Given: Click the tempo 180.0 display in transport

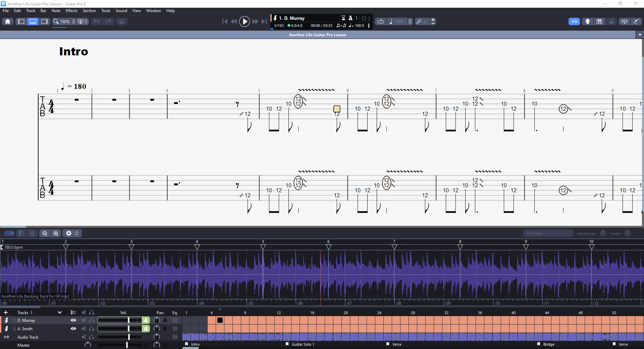Looking at the screenshot, I should [356, 26].
